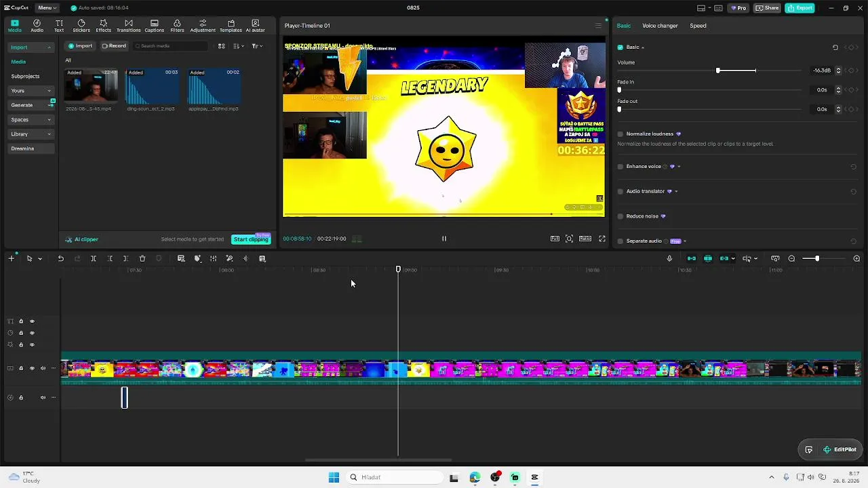Open the Ratio button in the player
Viewport: 868px width, 488px height.
pos(585,239)
